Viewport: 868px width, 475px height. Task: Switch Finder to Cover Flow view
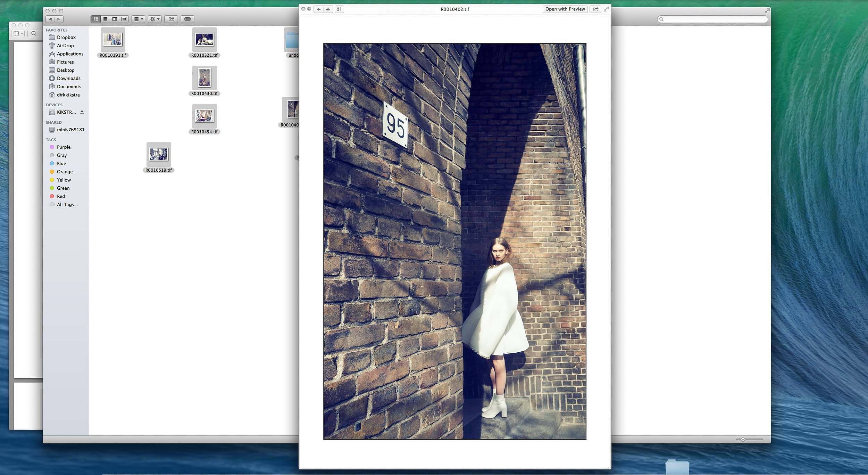[x=124, y=19]
